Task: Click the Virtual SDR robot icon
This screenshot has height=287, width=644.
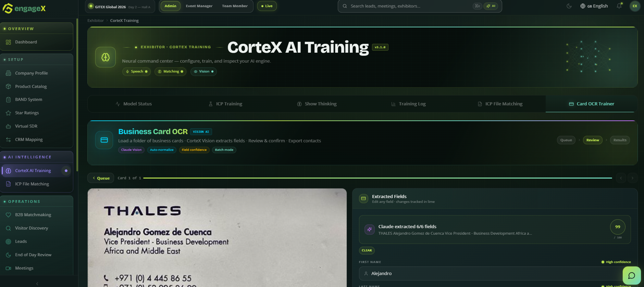Action: tap(8, 126)
